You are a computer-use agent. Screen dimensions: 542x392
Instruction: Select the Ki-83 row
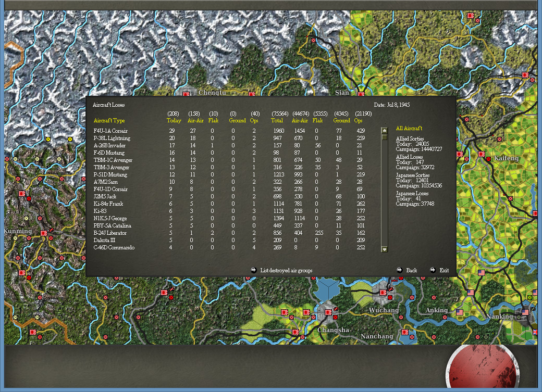(229, 211)
